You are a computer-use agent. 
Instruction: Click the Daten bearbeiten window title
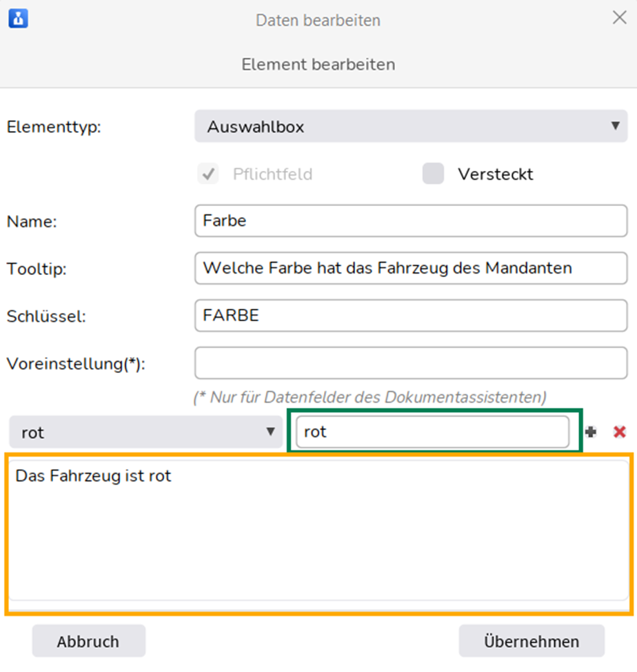click(318, 21)
